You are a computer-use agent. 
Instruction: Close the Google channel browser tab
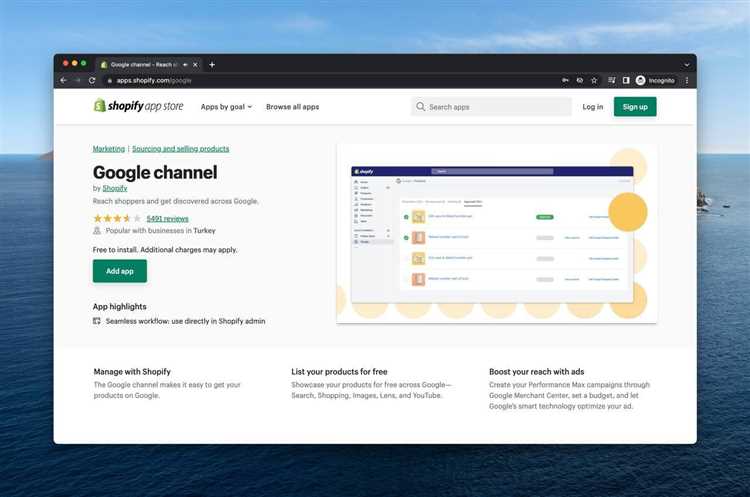pyautogui.click(x=195, y=65)
